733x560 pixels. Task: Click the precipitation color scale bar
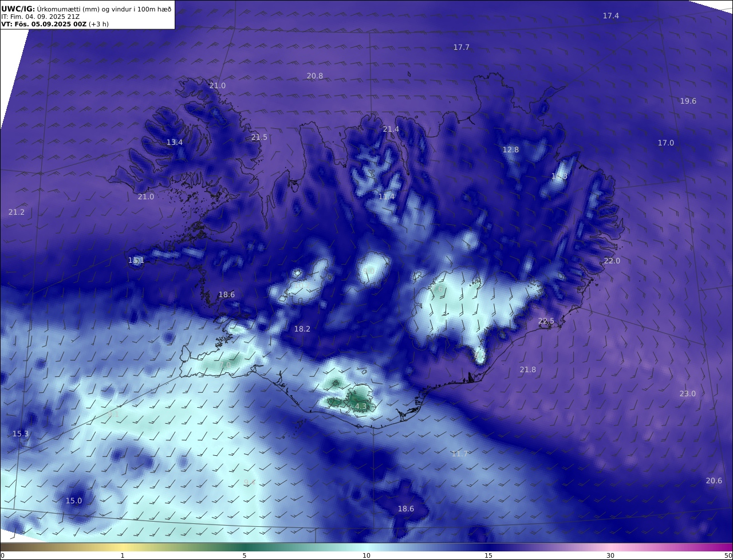click(366, 547)
